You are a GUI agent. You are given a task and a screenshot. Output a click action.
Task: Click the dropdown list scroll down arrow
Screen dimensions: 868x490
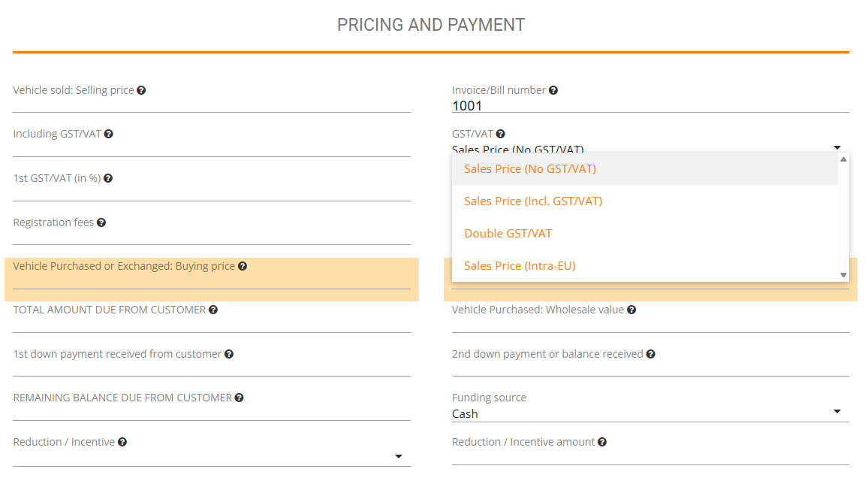pos(843,275)
